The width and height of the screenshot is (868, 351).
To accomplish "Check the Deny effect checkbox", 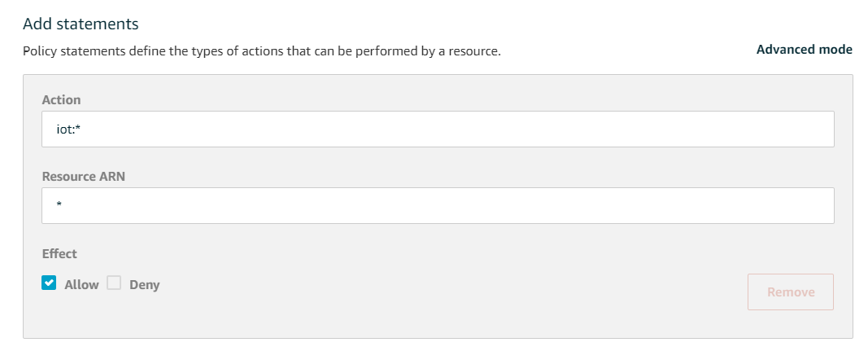I will coord(114,283).
